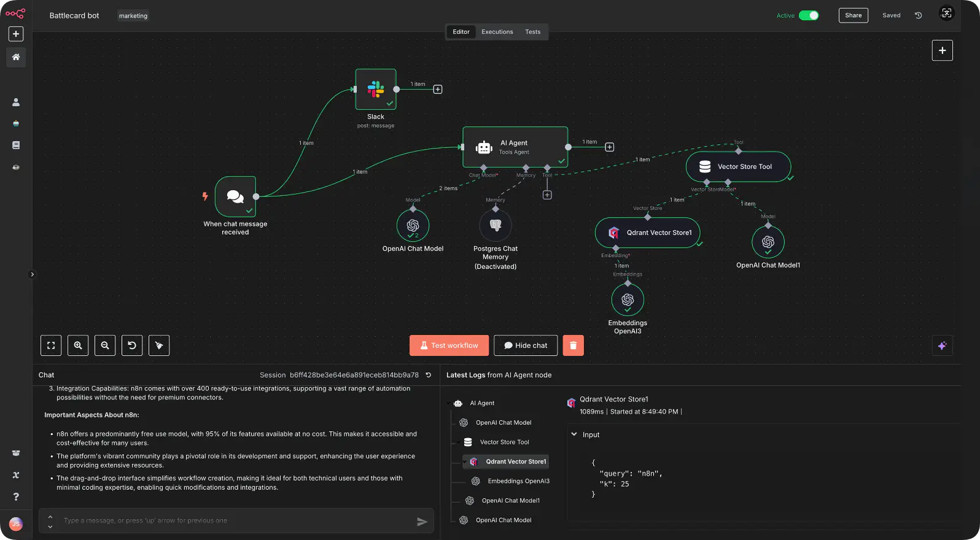Select the AI Agent node
Viewport: 980px width, 540px height.
click(x=515, y=147)
